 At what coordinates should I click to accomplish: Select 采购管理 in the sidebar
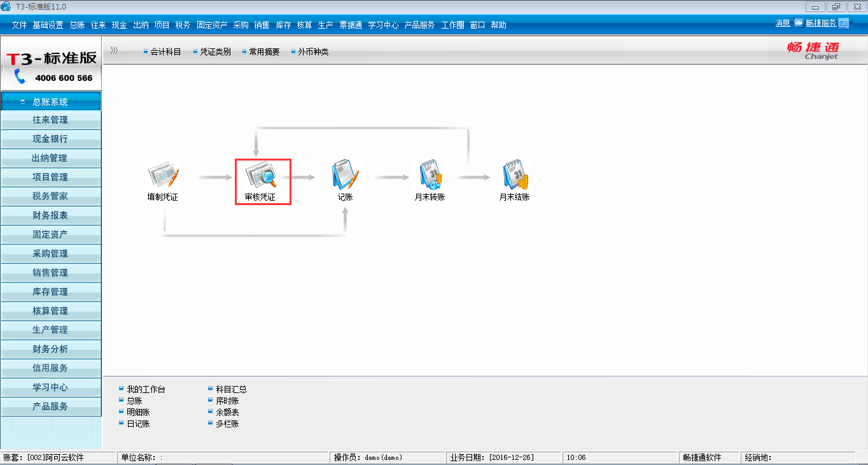50,254
